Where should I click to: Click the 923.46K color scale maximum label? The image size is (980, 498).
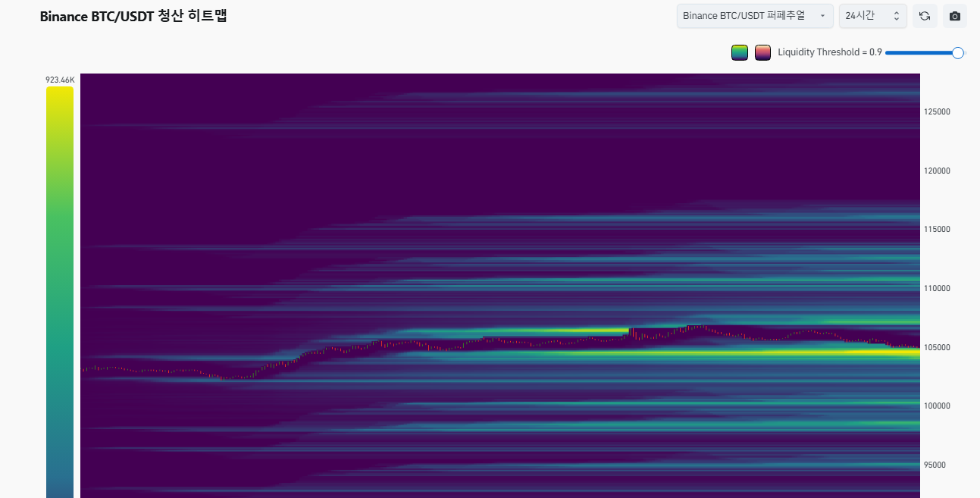(60, 80)
